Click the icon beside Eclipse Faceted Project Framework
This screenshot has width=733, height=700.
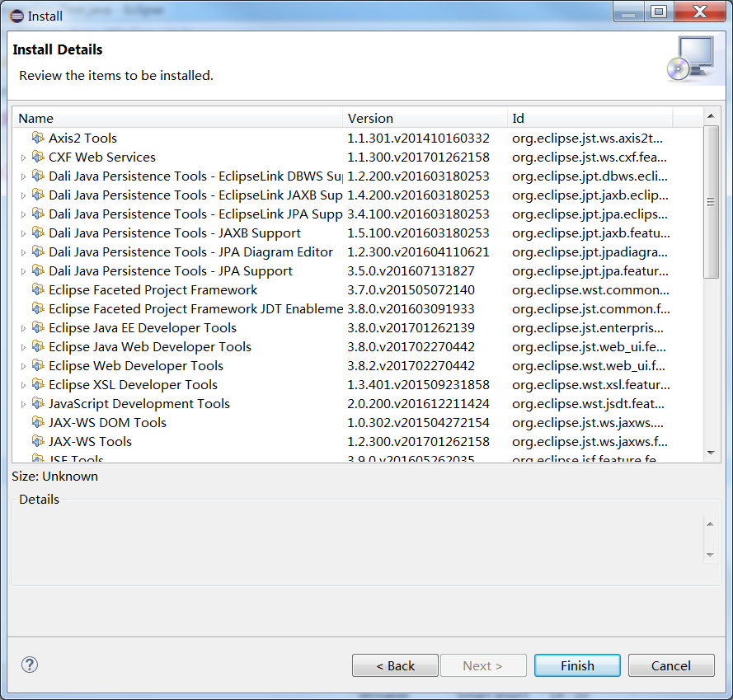(38, 290)
